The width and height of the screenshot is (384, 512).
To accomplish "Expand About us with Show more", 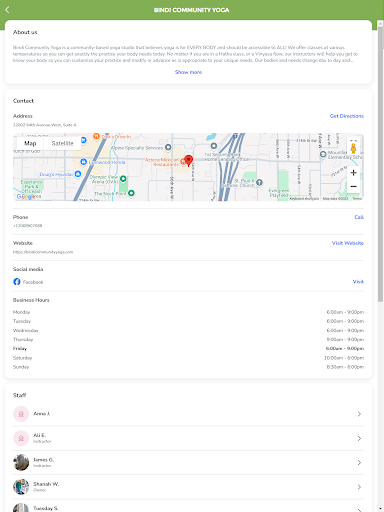I will pos(188,72).
